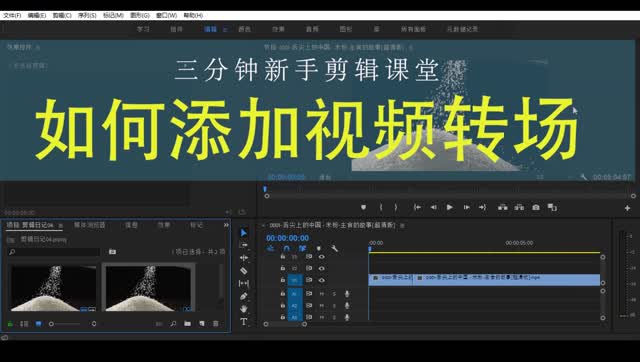Screen dimensions: 640x362
Task: Mute audio track A1
Action: (x=322, y=293)
